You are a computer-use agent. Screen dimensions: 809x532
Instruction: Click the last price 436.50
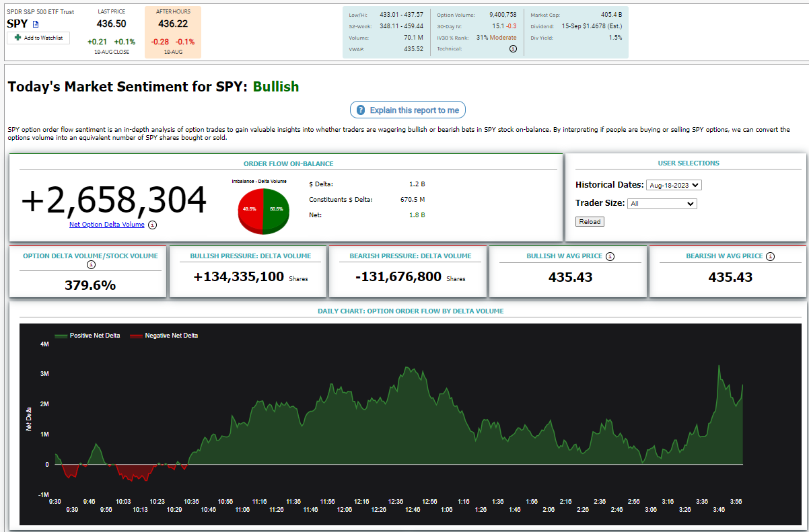(x=111, y=24)
